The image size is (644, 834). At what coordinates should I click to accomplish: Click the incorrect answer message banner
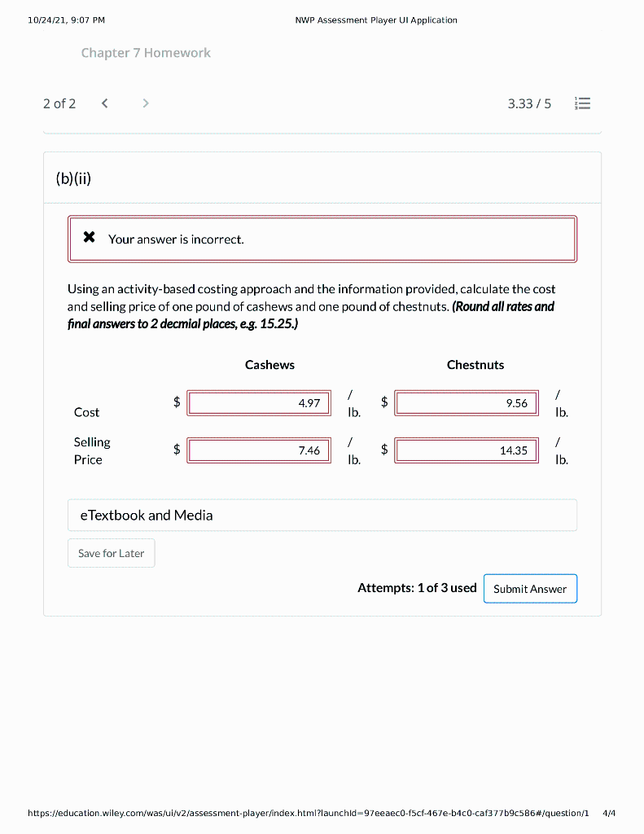pos(322,239)
